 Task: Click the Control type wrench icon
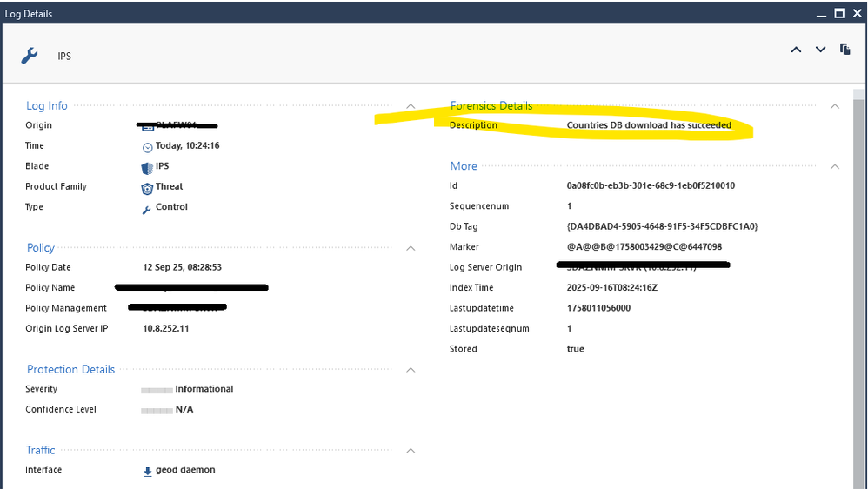[147, 209]
